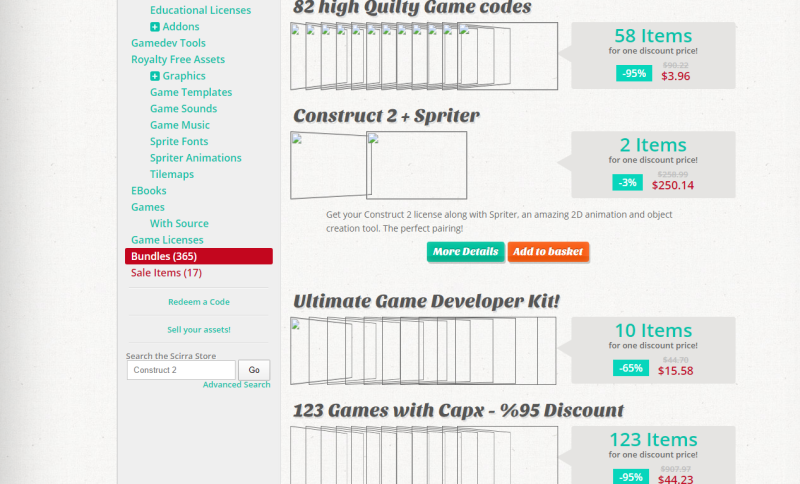
Task: Open Tilemaps category
Action: tap(172, 174)
